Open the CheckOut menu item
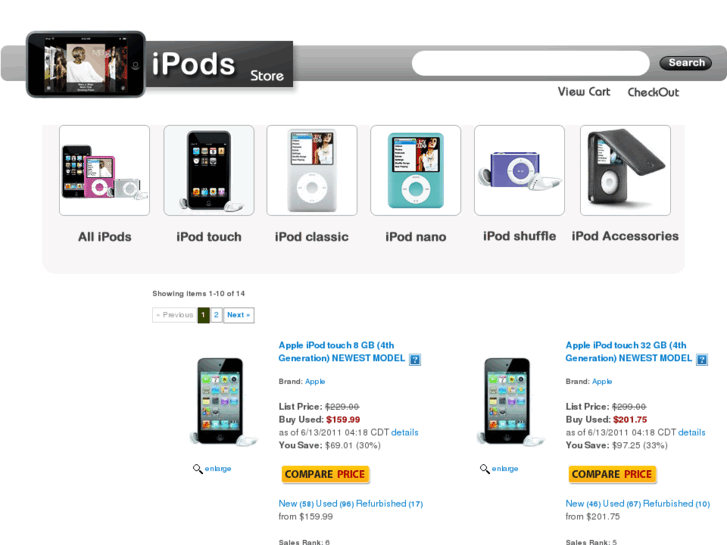 (653, 92)
